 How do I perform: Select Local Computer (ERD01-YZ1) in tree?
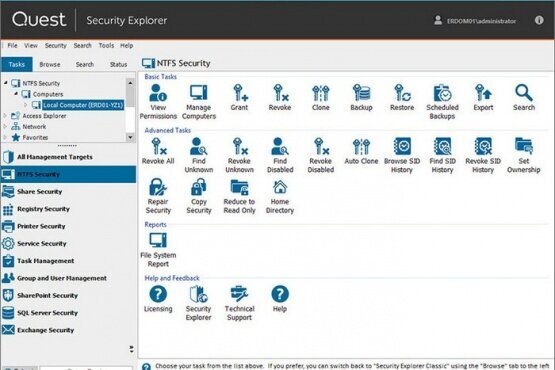83,105
